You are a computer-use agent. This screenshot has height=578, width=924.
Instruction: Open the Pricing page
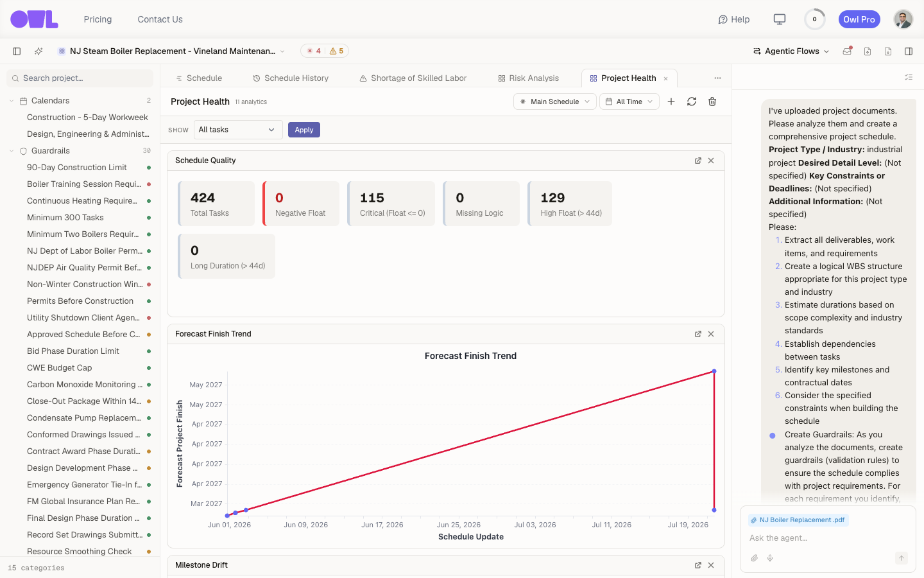pyautogui.click(x=98, y=19)
